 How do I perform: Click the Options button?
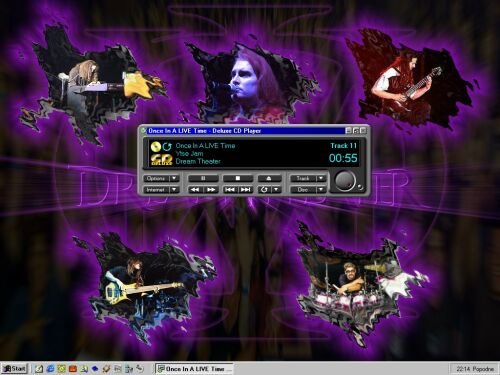[x=156, y=178]
